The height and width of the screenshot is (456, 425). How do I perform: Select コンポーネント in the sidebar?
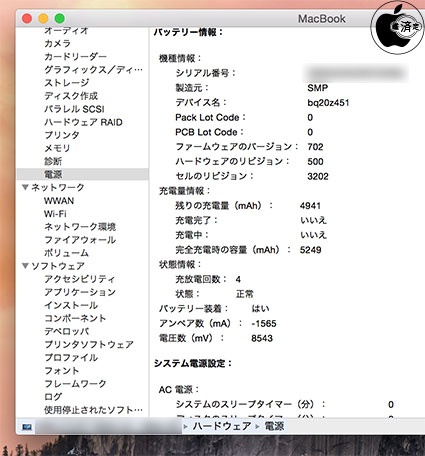point(75,318)
